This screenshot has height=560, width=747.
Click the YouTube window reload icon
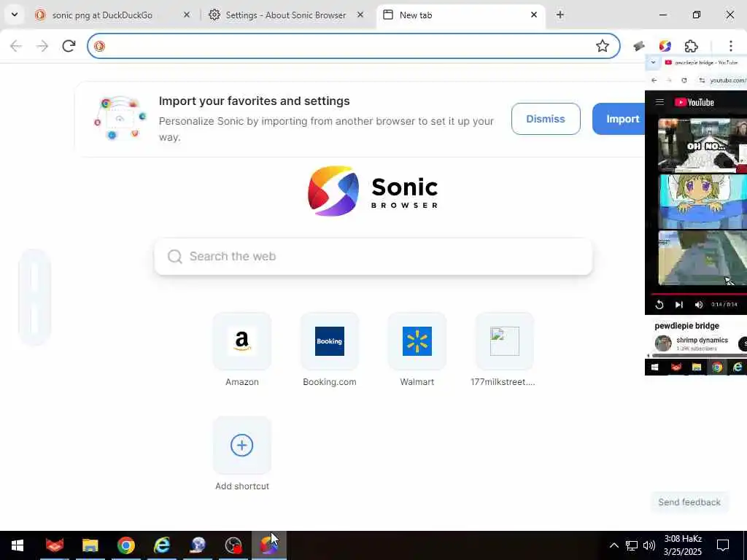(x=684, y=80)
